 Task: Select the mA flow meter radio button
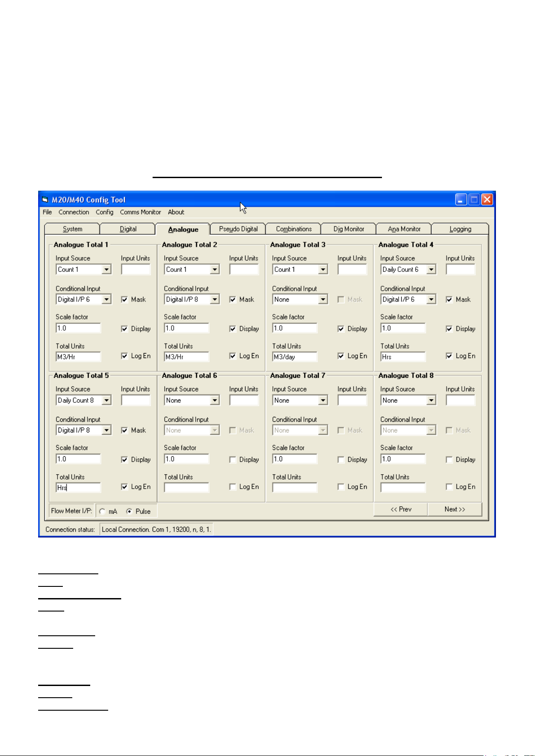[x=102, y=511]
